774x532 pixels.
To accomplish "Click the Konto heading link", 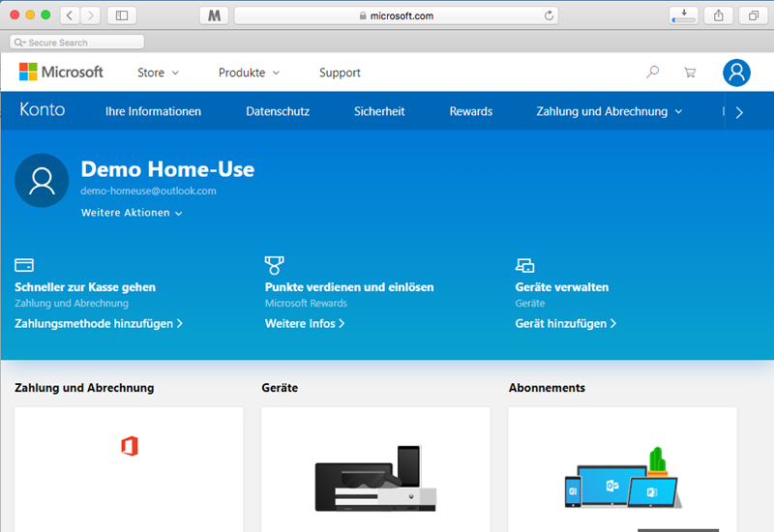I will coord(43,109).
